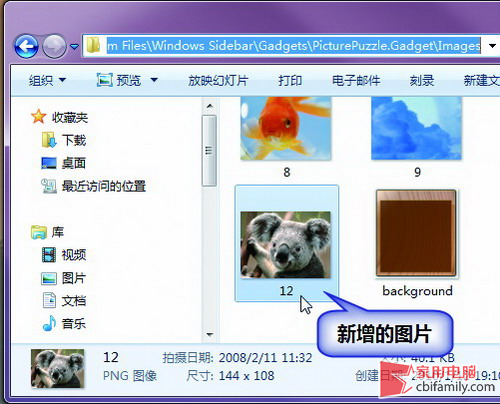Open the recent pages dropdown beside Forward
500x404 pixels.
(74, 46)
